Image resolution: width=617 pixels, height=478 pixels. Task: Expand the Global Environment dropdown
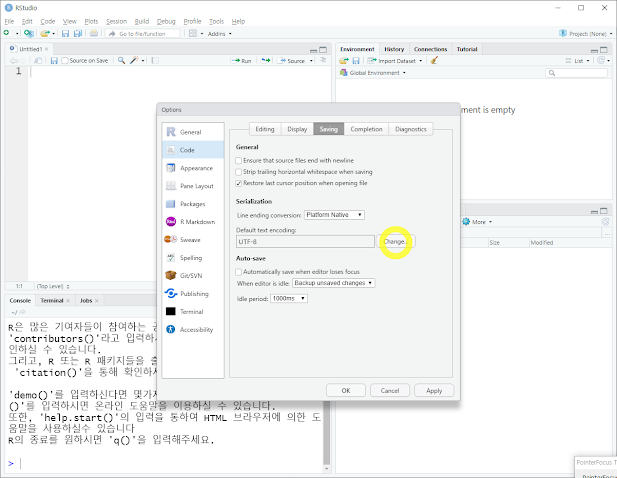coord(373,73)
